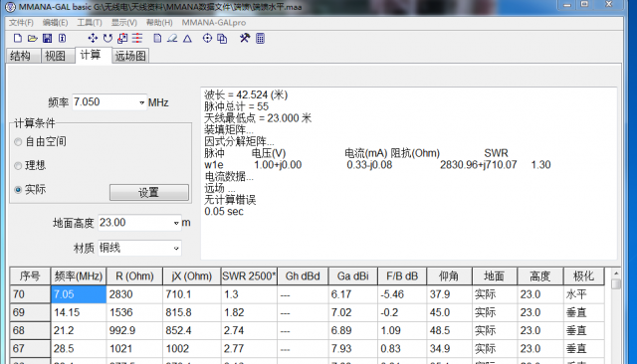
Task: Click the Rotate arrow toolbar icon
Action: pyautogui.click(x=107, y=39)
